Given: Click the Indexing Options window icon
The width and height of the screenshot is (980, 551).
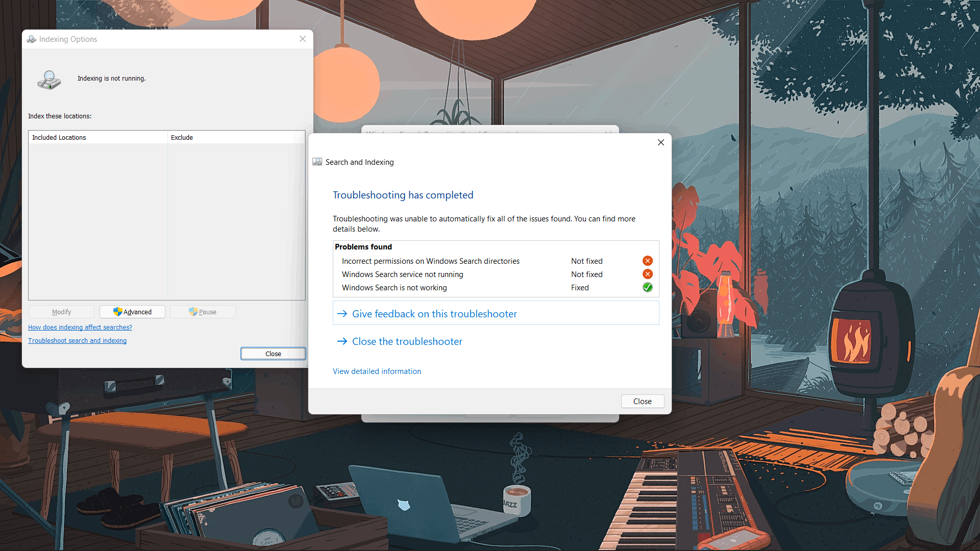Looking at the screenshot, I should point(32,39).
